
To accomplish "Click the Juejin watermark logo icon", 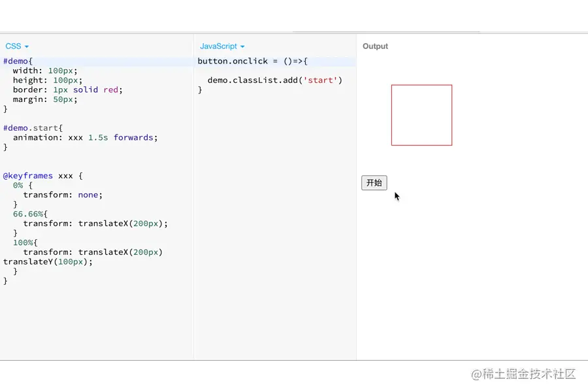I will pos(476,374).
